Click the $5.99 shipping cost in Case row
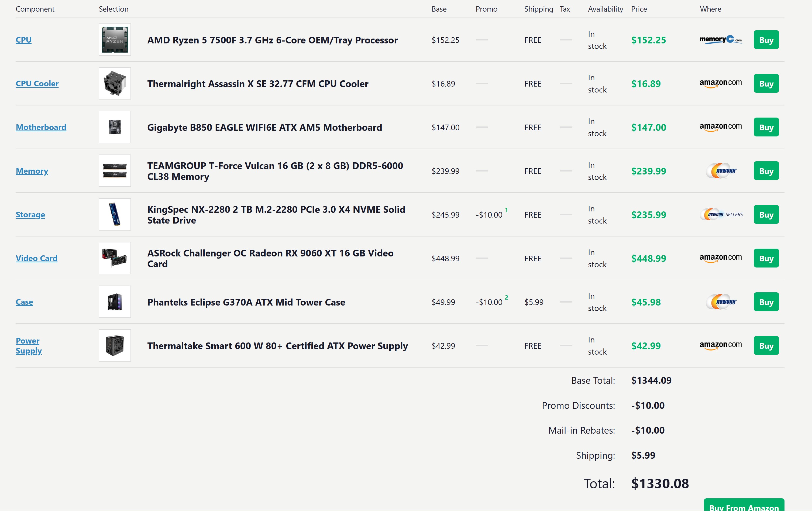Image resolution: width=812 pixels, height=511 pixels. click(534, 302)
